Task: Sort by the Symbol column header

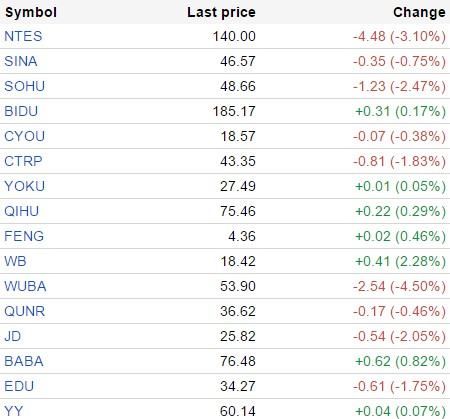Action: pos(31,12)
